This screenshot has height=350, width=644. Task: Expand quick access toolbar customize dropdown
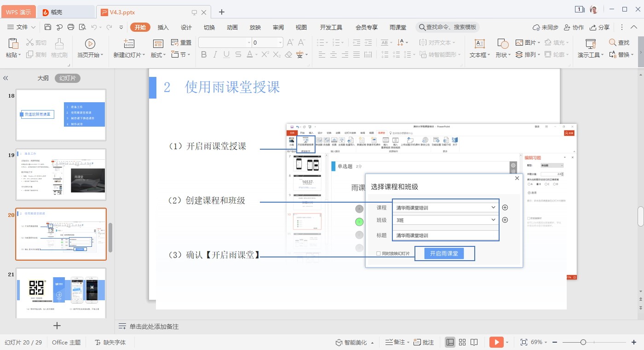pyautogui.click(x=121, y=27)
